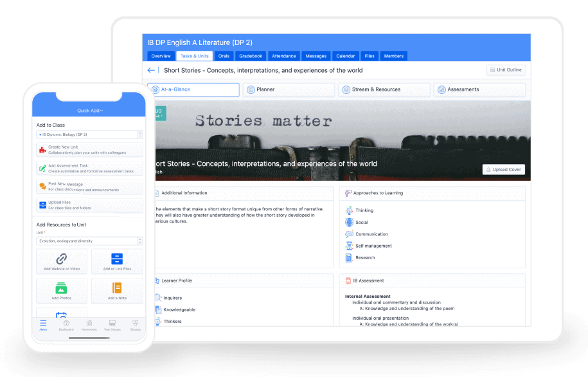Click the Thinkers profile icon
The image size is (588, 377).
click(x=158, y=322)
